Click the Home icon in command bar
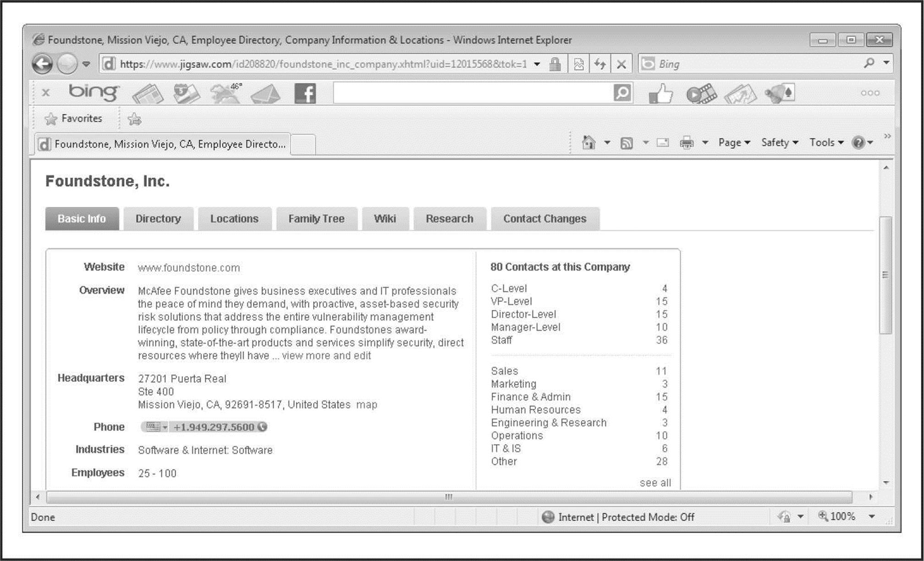The width and height of the screenshot is (924, 561). [x=588, y=143]
